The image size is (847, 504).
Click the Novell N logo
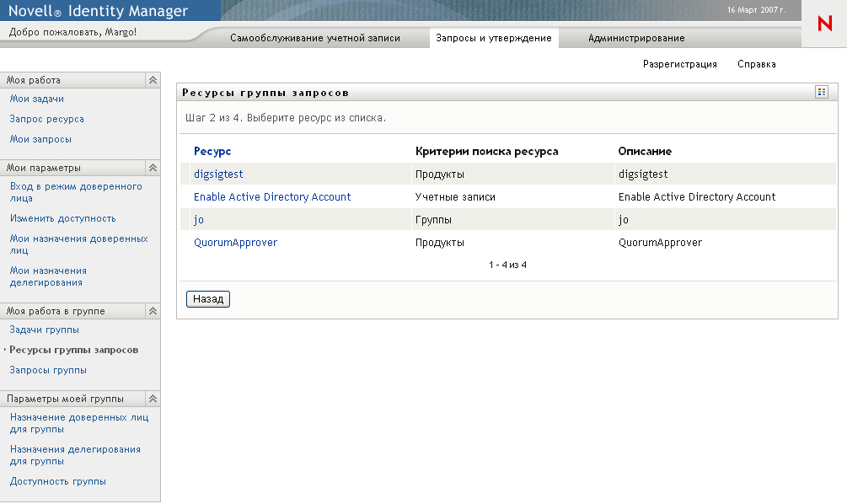click(823, 24)
